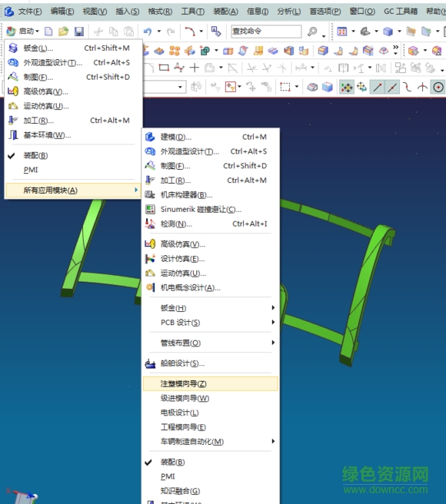Click the Undo arrow icon
Viewport: 446px width, 504px height.
coord(148,31)
